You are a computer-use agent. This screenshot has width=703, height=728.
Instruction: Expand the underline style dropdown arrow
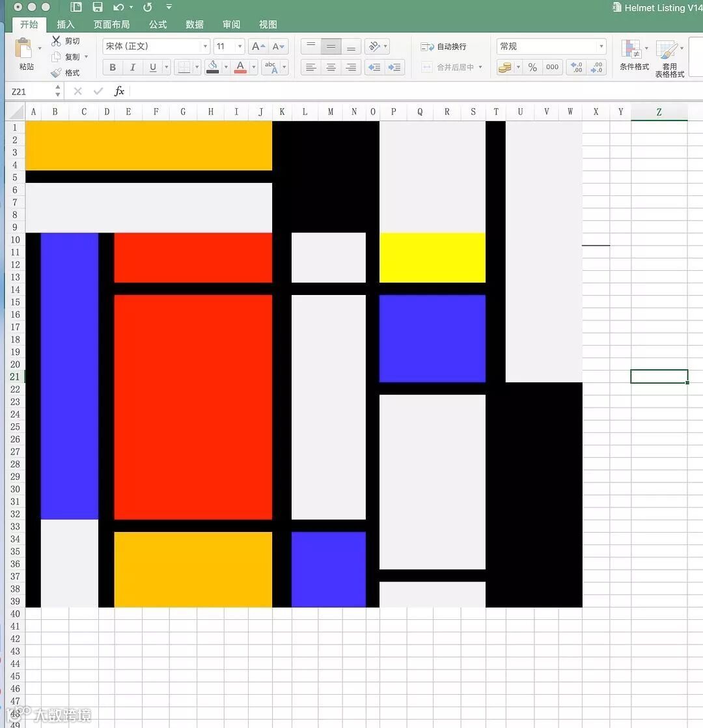[x=167, y=67]
